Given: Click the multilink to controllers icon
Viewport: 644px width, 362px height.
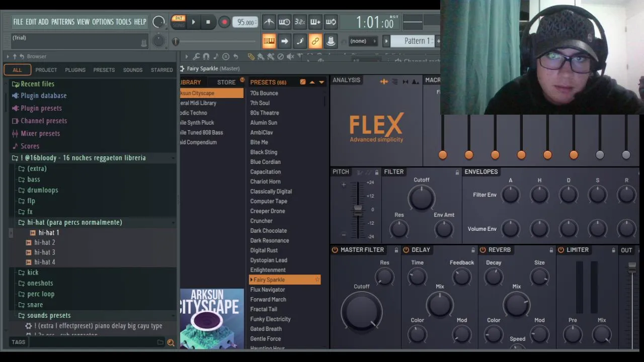Looking at the screenshot, I should click(331, 41).
